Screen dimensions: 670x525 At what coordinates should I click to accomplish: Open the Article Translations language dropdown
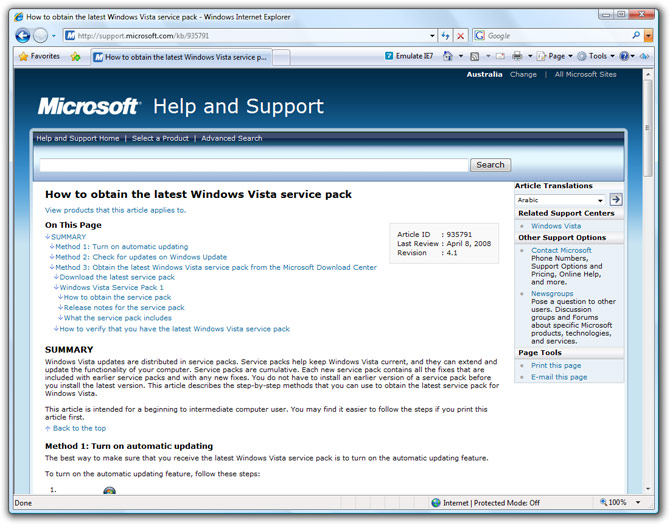(560, 200)
